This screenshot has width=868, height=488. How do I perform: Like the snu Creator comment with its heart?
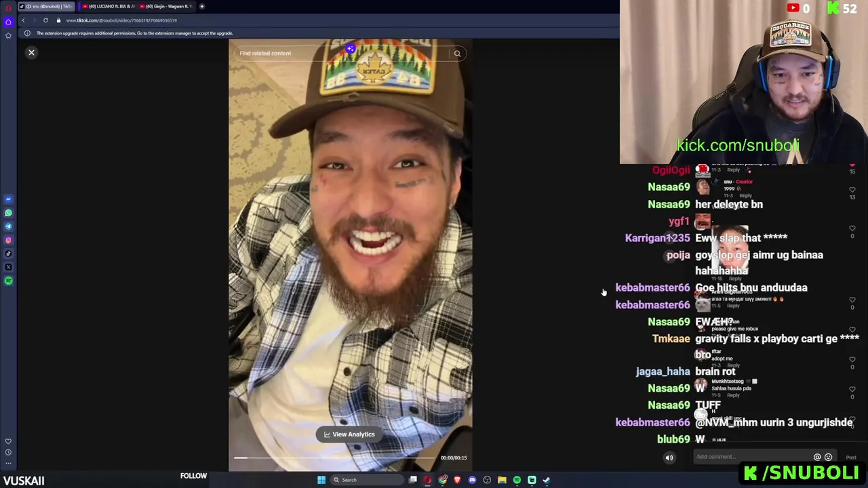pyautogui.click(x=852, y=190)
